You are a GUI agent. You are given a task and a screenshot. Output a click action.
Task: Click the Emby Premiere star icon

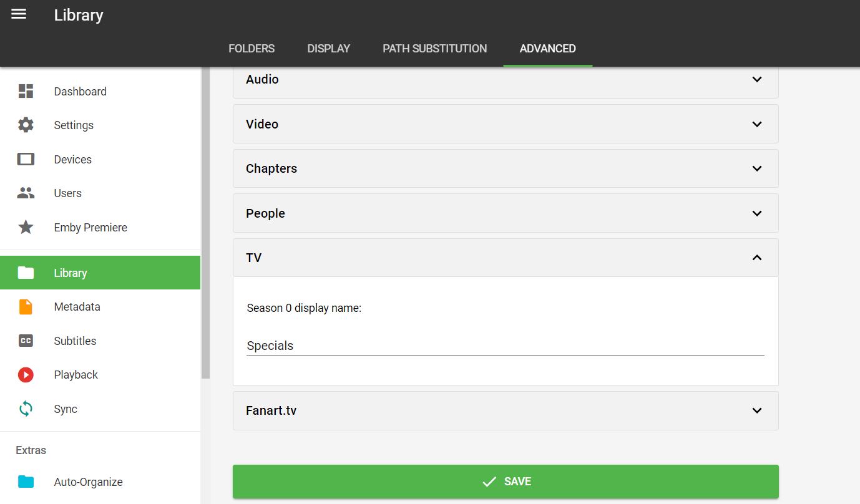coord(26,227)
